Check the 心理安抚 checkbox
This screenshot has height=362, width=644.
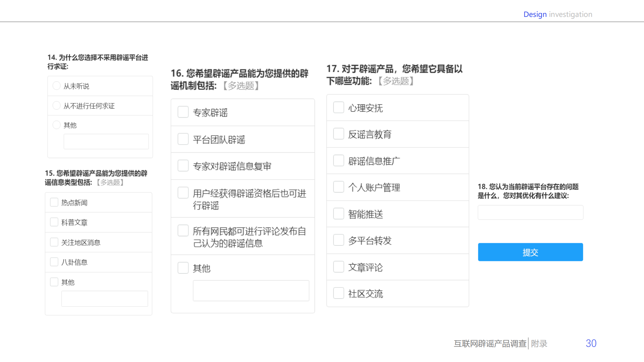(x=338, y=107)
